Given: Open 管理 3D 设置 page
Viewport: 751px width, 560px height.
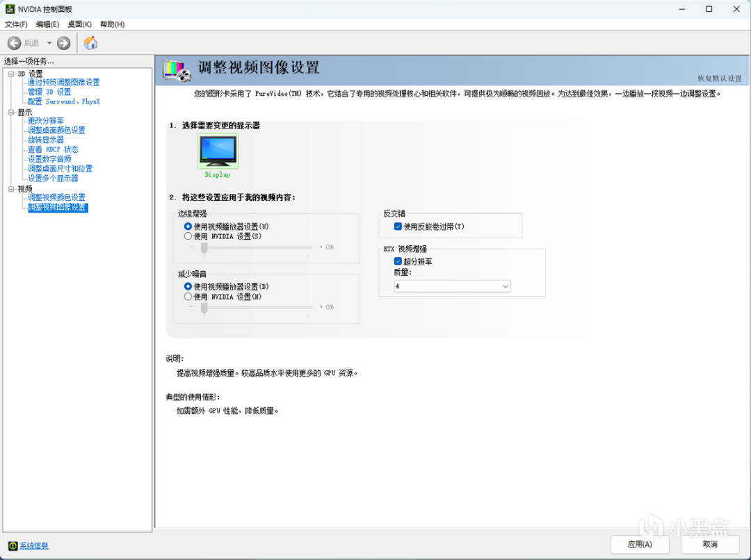Looking at the screenshot, I should (x=49, y=92).
